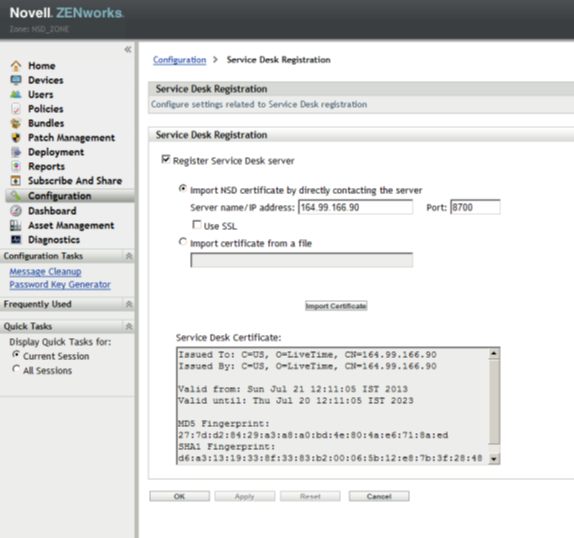Click the Configuration wrench icon
The height and width of the screenshot is (538, 574).
coord(16,196)
